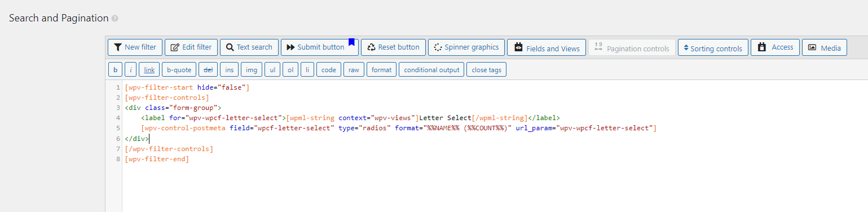Insert an li list item tag
This screenshot has width=868, height=212.
click(x=307, y=69)
